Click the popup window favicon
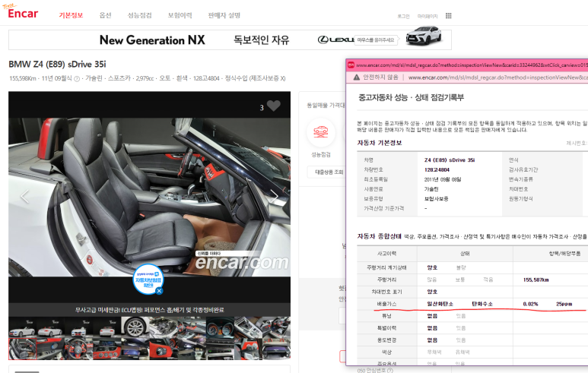588x373 pixels. pyautogui.click(x=351, y=65)
